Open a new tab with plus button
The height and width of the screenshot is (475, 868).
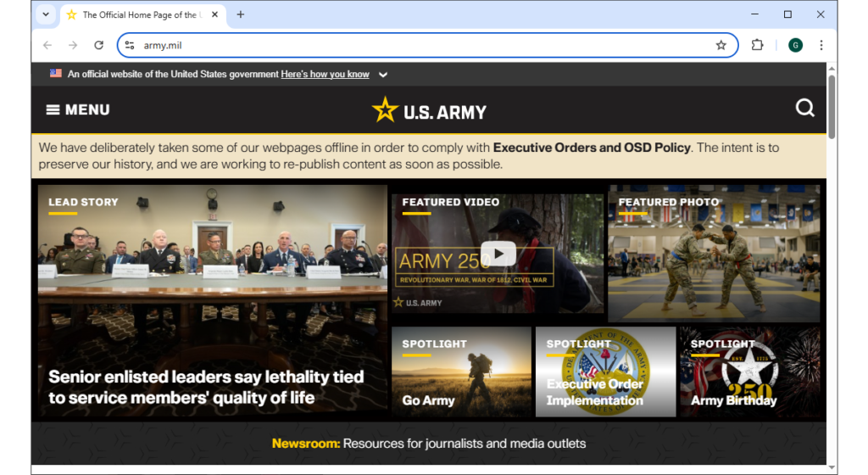[240, 15]
